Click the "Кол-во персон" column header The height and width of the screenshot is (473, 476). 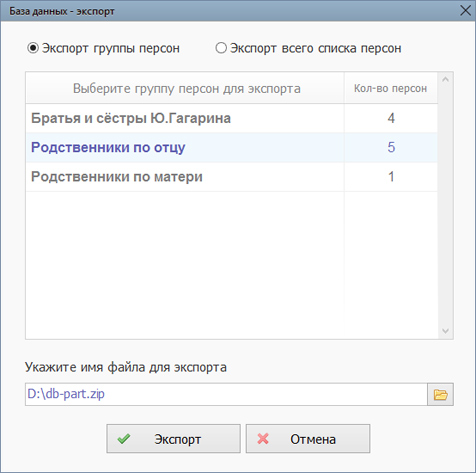pos(391,88)
